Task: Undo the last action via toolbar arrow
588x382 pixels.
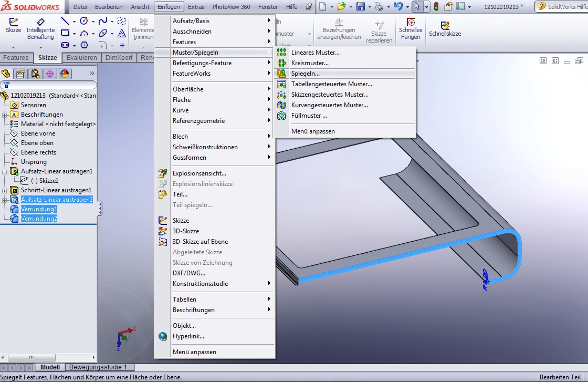Action: [398, 6]
